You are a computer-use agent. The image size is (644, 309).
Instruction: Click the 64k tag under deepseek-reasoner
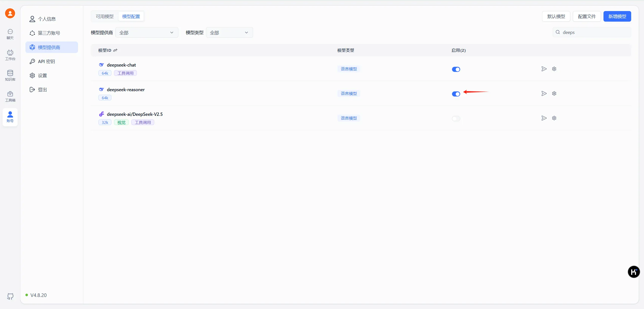point(105,98)
